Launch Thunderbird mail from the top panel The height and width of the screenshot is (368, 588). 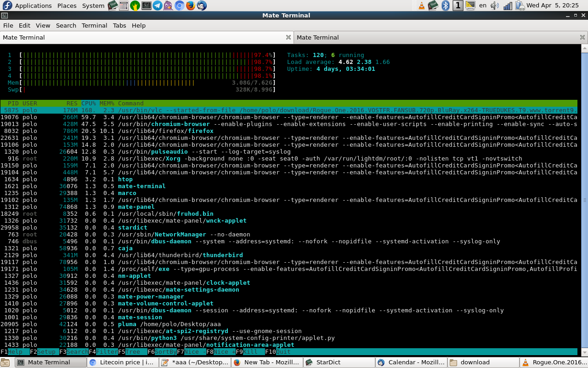pyautogui.click(x=202, y=6)
